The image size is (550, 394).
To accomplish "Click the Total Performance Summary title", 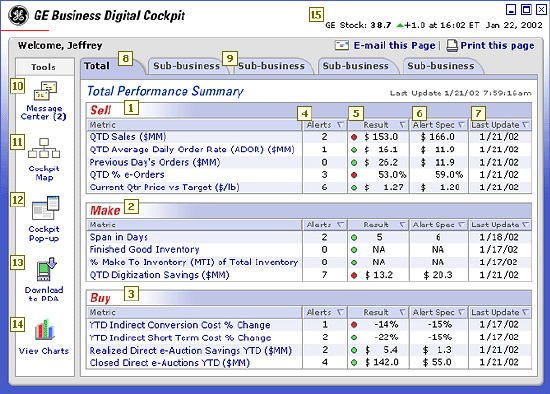I will click(165, 91).
